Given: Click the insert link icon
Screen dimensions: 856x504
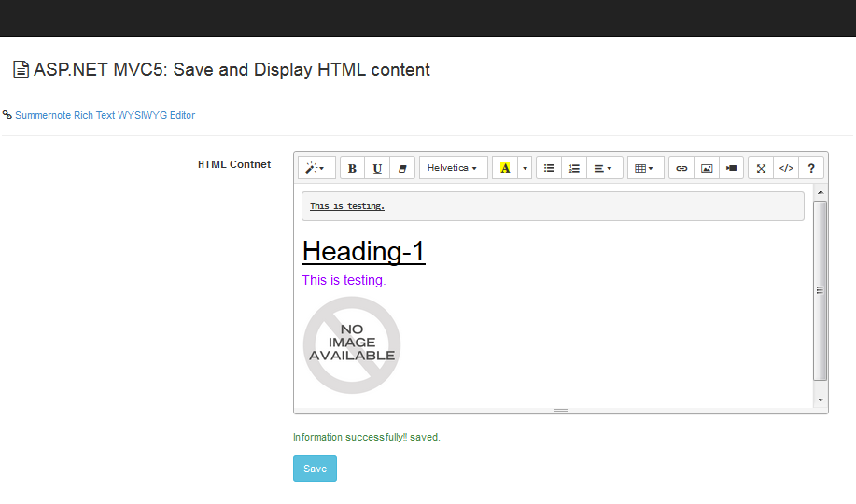Looking at the screenshot, I should pos(681,168).
